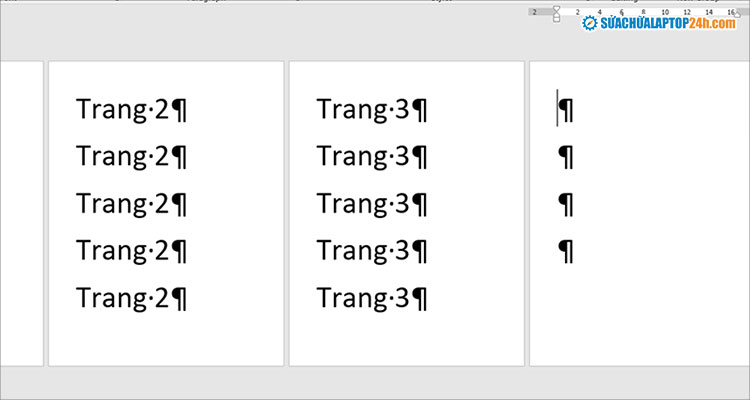Click the gear logo icon of the watermark
750x400 pixels.
pos(589,23)
